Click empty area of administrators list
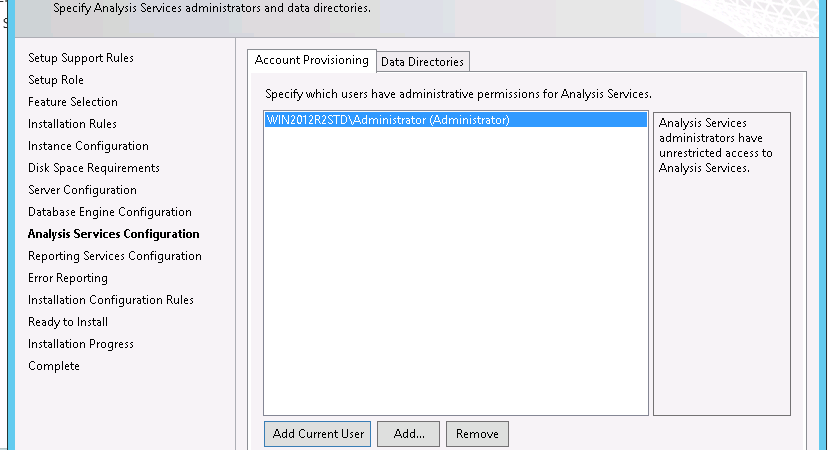Image resolution: width=828 pixels, height=450 pixels. point(456,270)
